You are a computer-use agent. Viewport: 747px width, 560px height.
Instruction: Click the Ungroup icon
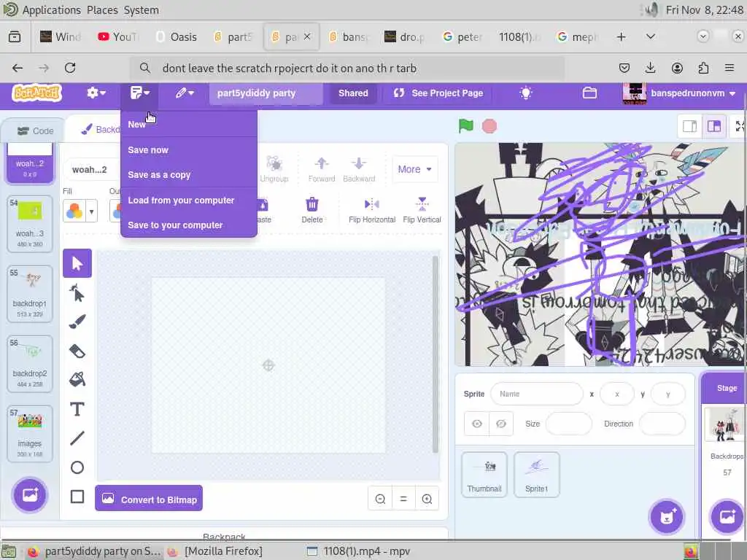pos(274,169)
